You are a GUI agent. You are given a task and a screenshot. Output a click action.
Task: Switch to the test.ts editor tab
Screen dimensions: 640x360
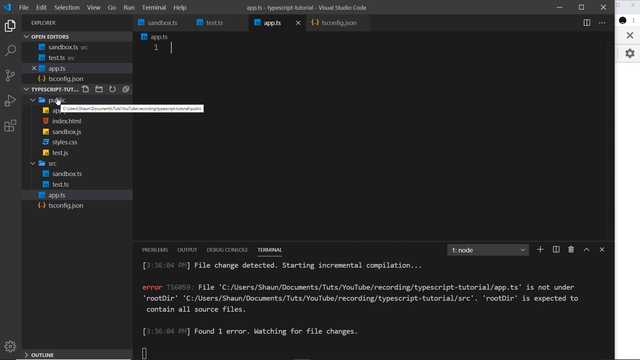(x=219, y=23)
